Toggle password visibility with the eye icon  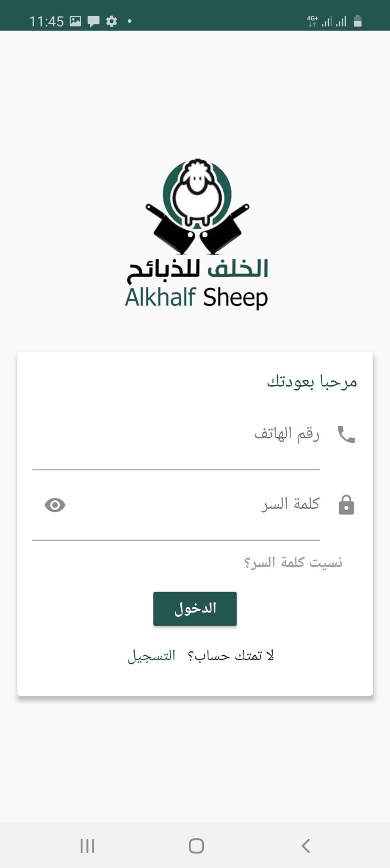(55, 505)
